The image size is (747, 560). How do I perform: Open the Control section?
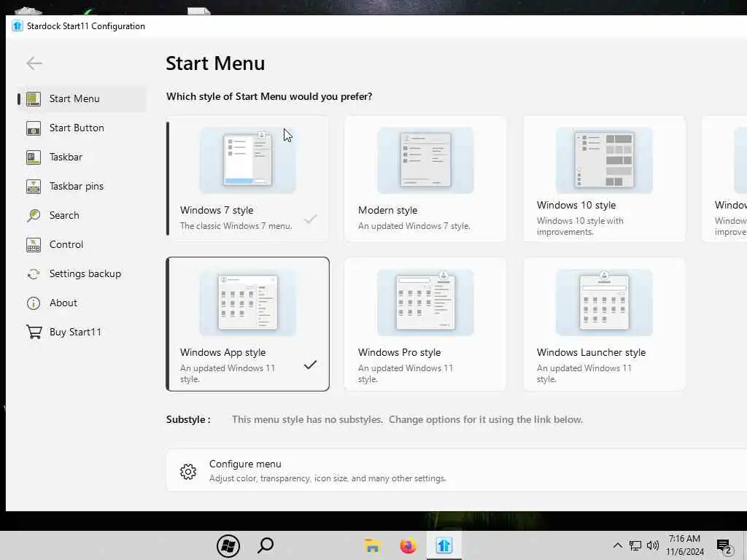(82, 245)
